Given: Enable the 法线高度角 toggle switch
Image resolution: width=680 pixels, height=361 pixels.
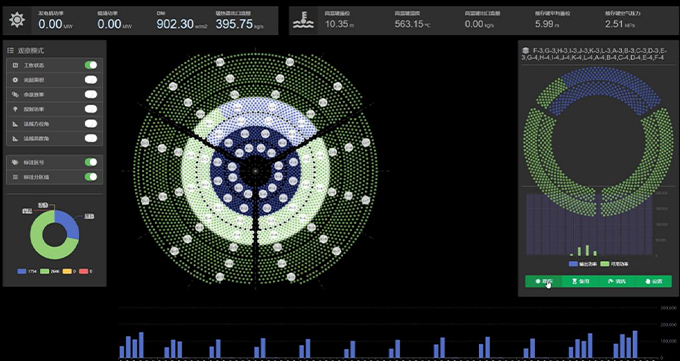Looking at the screenshot, I should pos(91,138).
